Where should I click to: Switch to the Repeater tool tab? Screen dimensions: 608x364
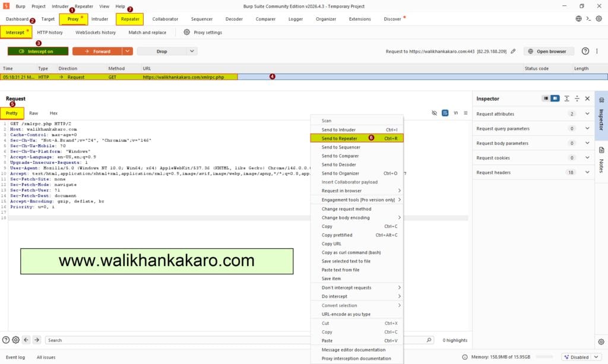pyautogui.click(x=130, y=19)
